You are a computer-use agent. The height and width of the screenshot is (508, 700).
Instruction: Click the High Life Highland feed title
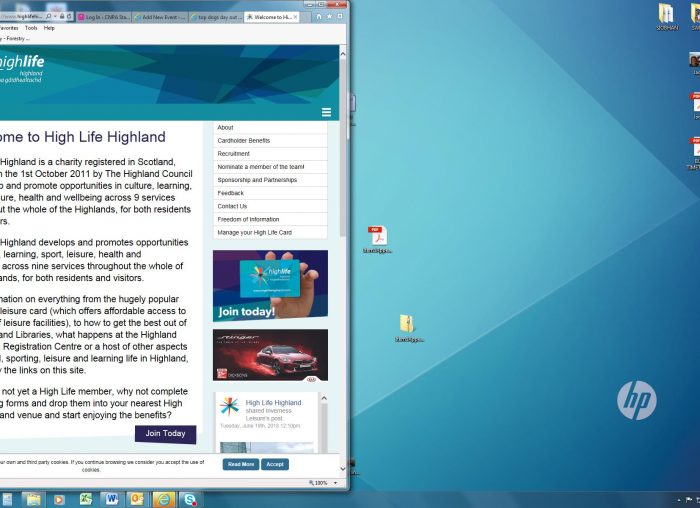coord(273,403)
